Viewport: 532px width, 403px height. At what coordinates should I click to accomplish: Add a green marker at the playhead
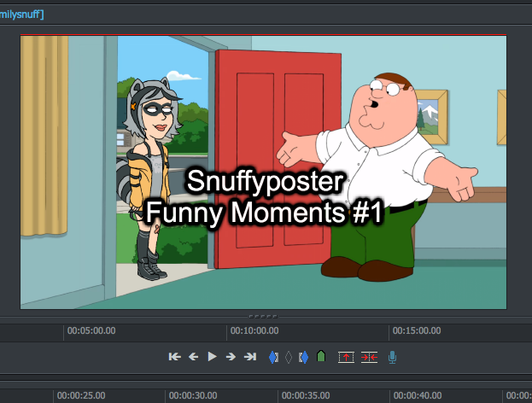pyautogui.click(x=320, y=357)
